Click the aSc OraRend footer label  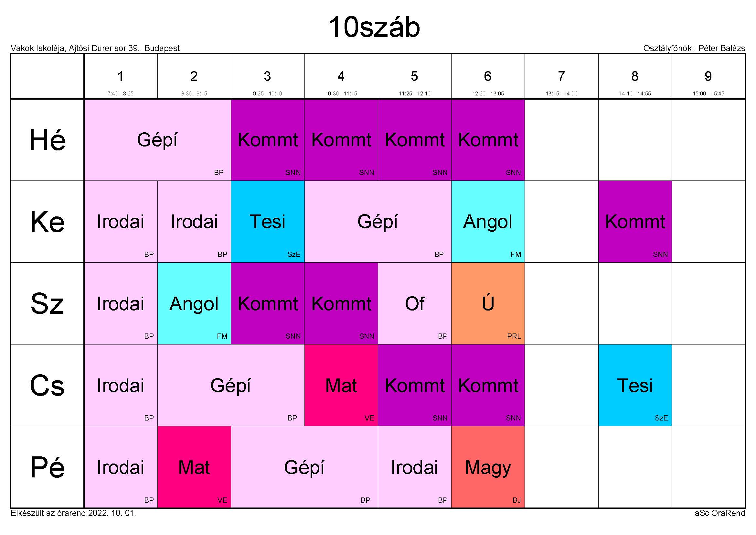[x=719, y=513]
